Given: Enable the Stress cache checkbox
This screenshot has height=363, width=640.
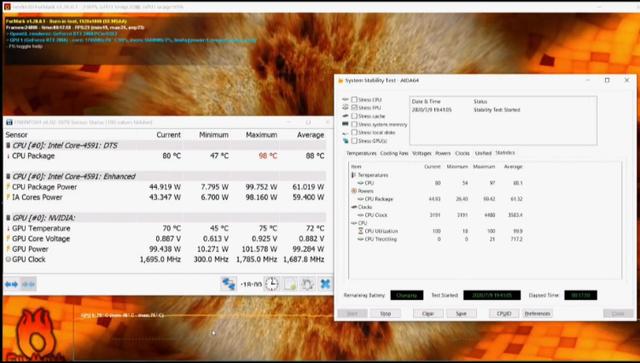Looking at the screenshot, I should [354, 116].
